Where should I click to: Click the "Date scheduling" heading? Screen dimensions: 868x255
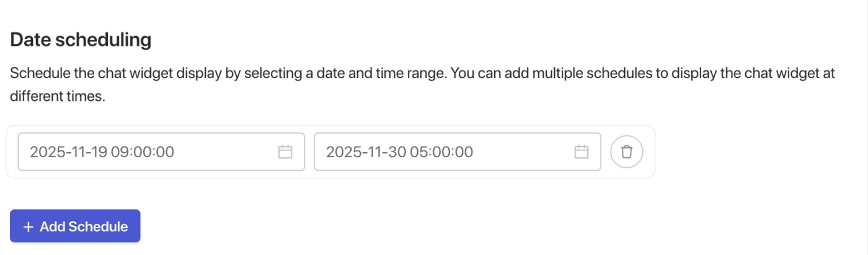click(x=81, y=40)
